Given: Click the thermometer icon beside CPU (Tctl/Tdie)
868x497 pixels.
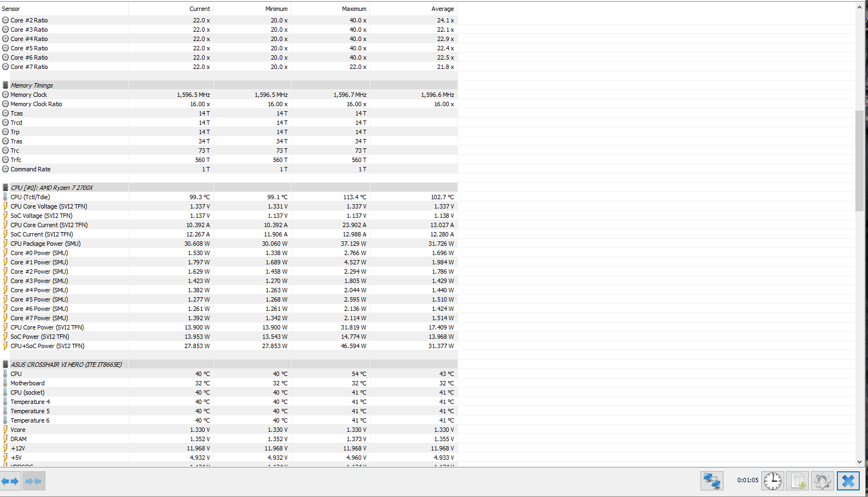Looking at the screenshot, I should [5, 197].
